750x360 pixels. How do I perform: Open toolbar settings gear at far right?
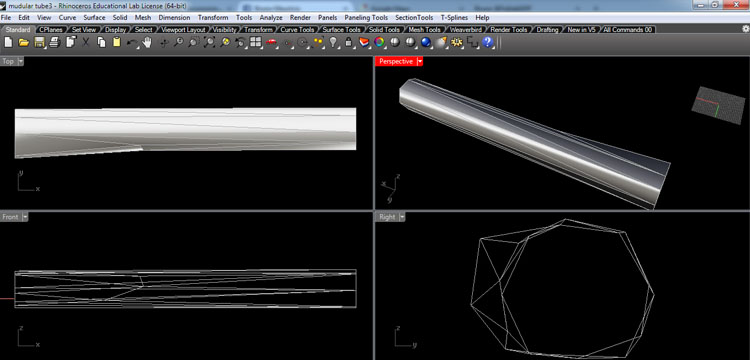[x=745, y=29]
